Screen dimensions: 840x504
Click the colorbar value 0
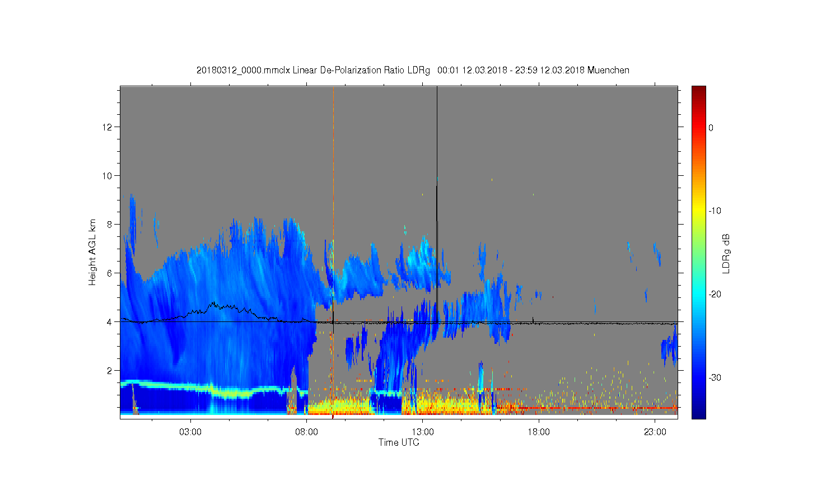click(711, 128)
